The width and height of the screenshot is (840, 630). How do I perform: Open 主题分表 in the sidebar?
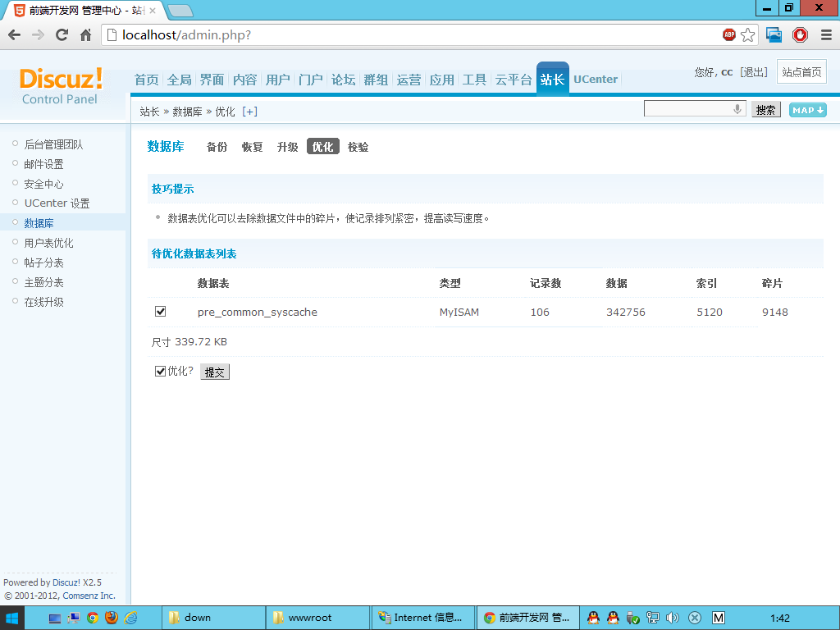pyautogui.click(x=44, y=282)
